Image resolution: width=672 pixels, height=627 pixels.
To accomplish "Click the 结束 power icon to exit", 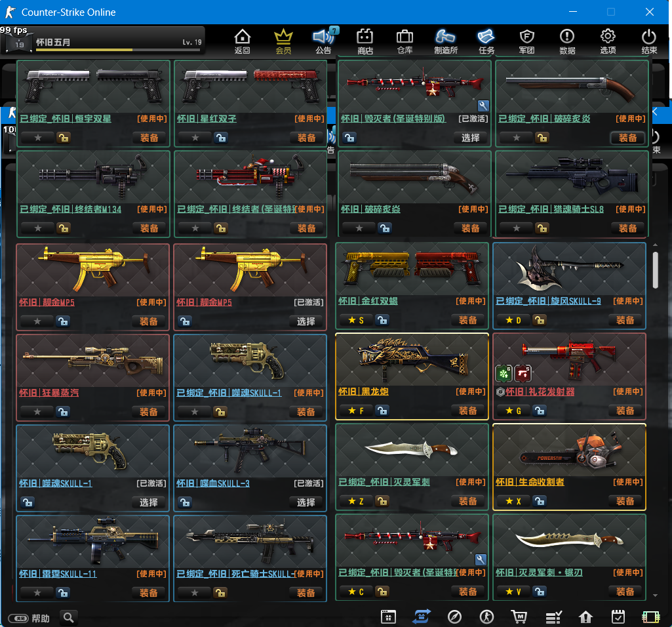I will coord(649,41).
